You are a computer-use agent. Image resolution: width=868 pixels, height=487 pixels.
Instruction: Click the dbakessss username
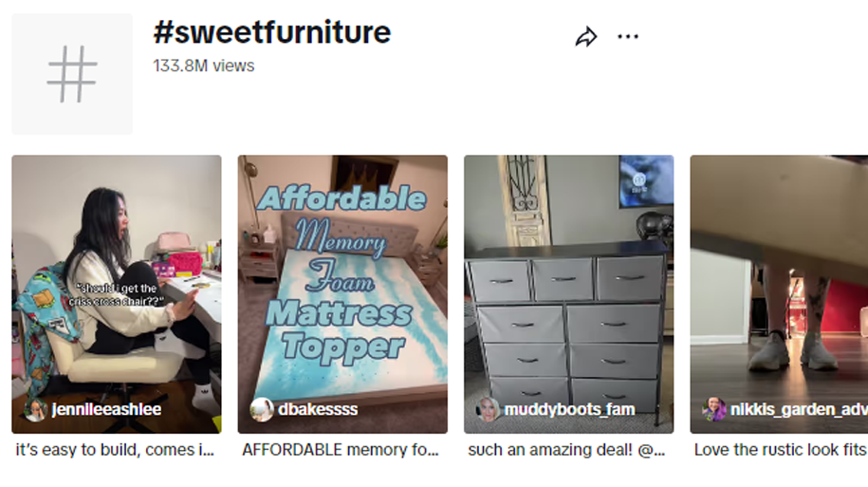point(318,409)
